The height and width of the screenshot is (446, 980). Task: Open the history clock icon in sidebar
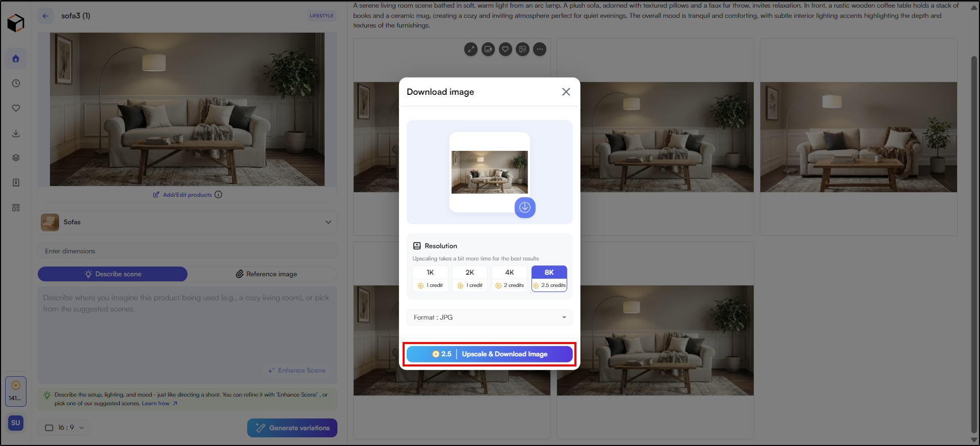click(16, 83)
